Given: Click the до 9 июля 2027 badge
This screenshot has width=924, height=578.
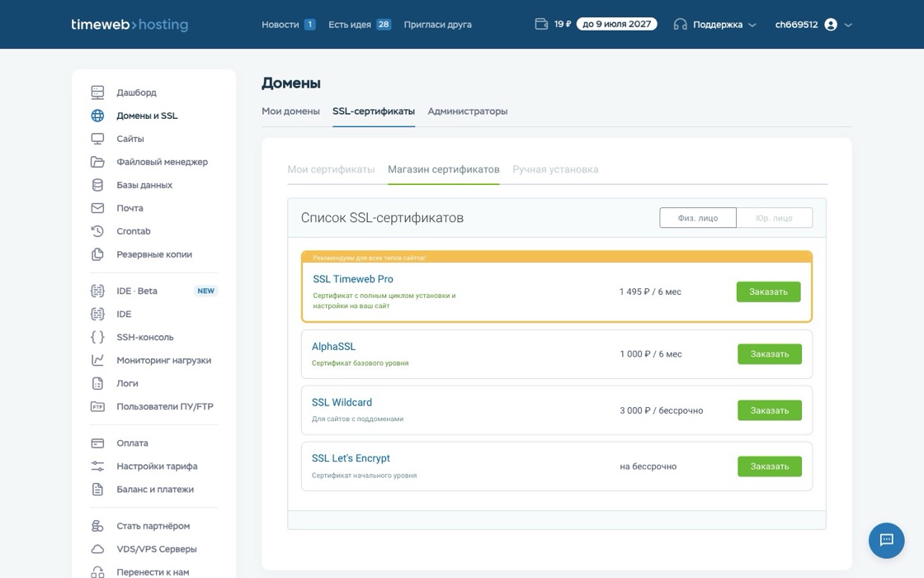Looking at the screenshot, I should [x=616, y=24].
